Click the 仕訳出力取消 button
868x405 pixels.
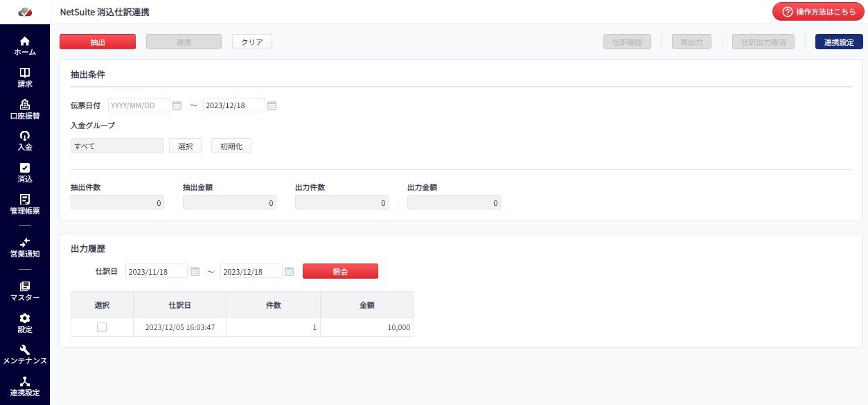click(763, 42)
